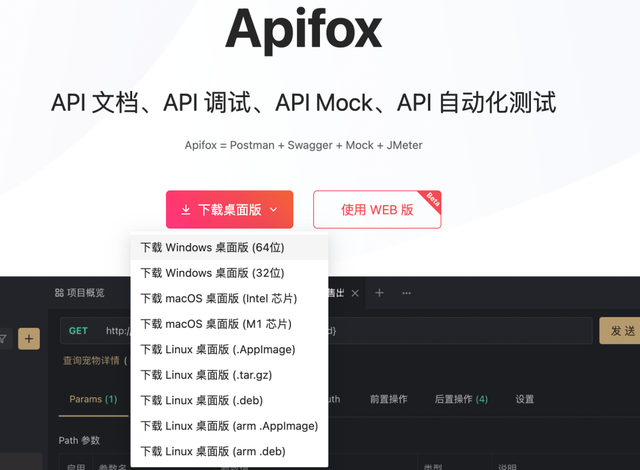Switch to the 前置操作 tab

pos(389,399)
